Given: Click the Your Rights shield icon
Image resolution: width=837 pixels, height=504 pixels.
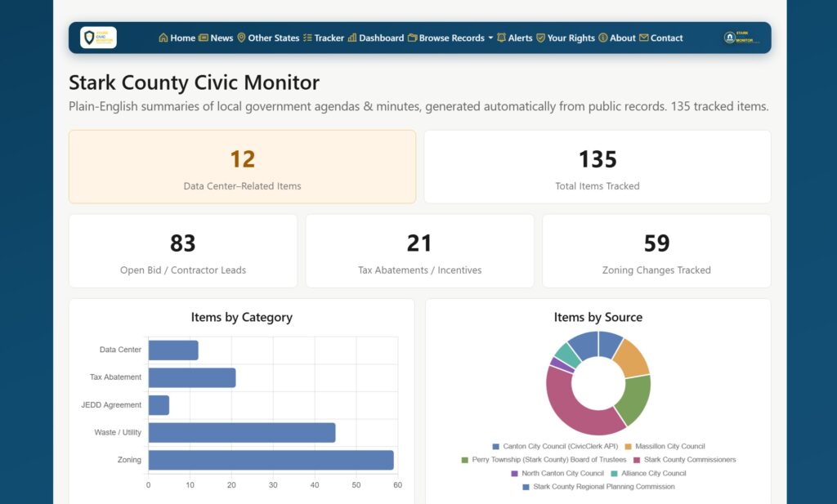Looking at the screenshot, I should coord(541,38).
